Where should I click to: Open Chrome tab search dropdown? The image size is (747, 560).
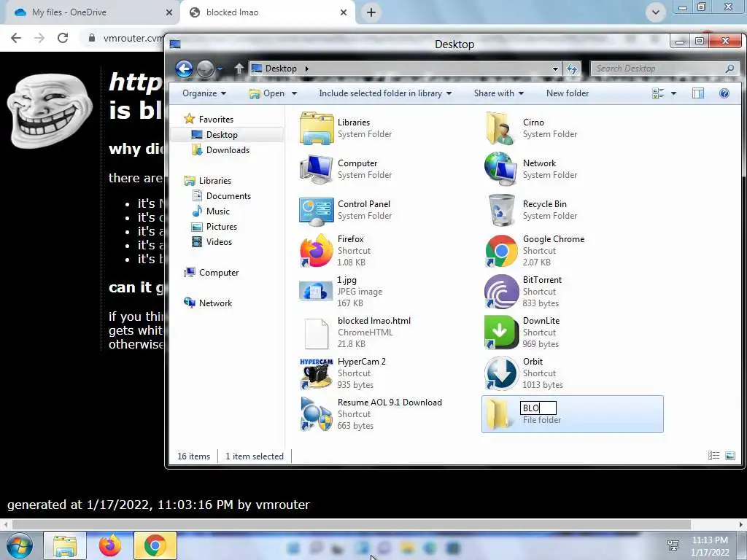pyautogui.click(x=656, y=12)
